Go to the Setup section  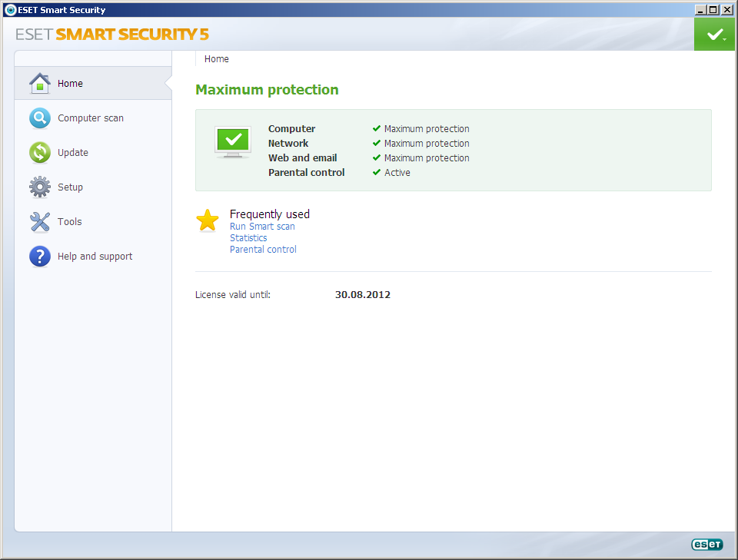70,187
